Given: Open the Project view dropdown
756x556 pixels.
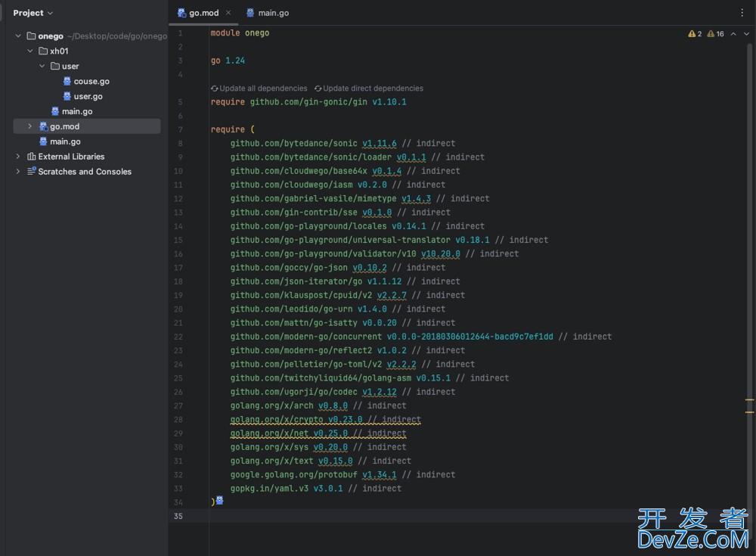Looking at the screenshot, I should [x=33, y=13].
